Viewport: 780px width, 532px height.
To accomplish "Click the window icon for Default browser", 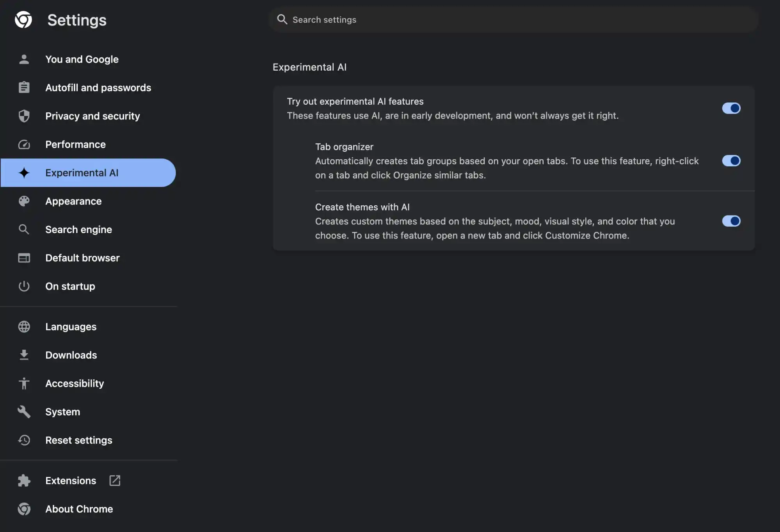I will click(x=24, y=258).
